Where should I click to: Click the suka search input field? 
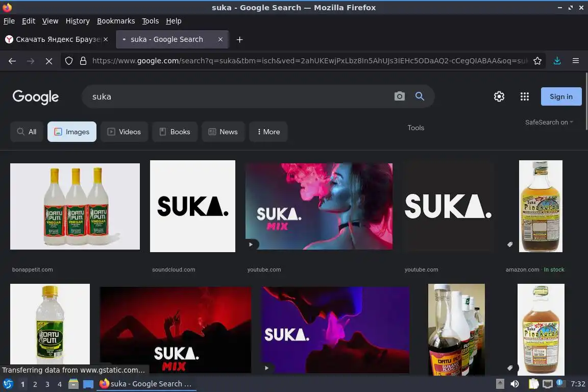(240, 96)
